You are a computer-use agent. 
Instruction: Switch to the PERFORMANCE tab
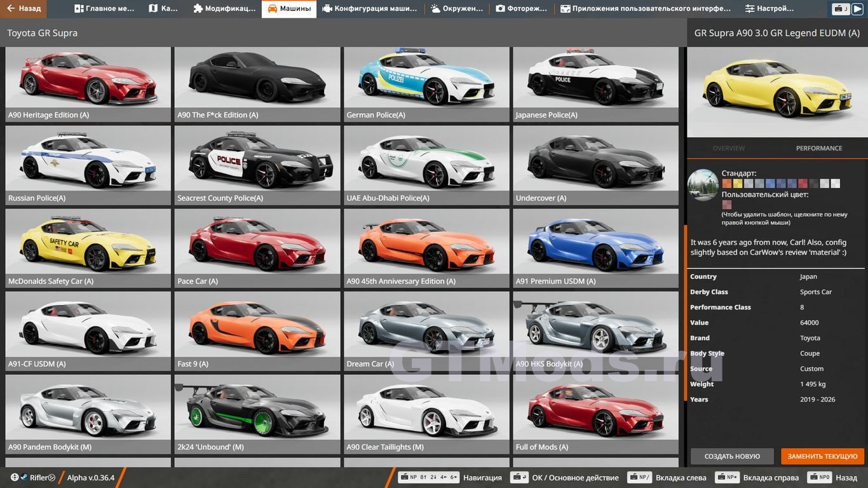pos(819,148)
